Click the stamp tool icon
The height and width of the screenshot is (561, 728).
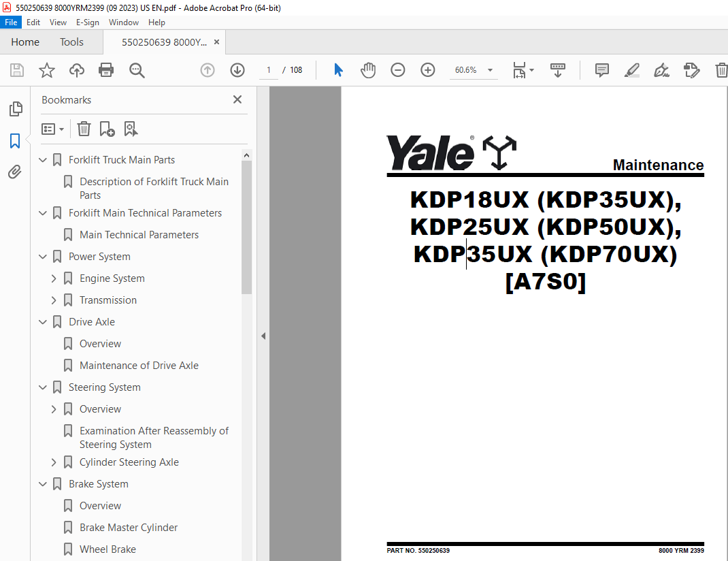click(x=691, y=70)
